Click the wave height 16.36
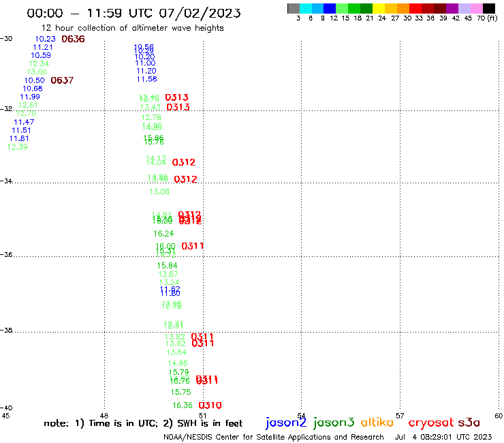The width and height of the screenshot is (504, 443). [183, 406]
